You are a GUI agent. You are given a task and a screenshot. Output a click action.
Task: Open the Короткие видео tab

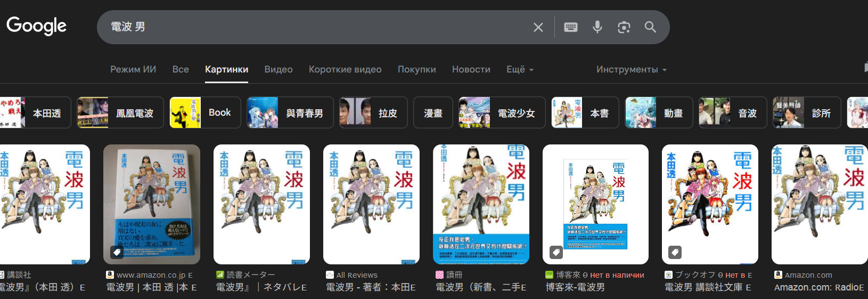tap(345, 69)
